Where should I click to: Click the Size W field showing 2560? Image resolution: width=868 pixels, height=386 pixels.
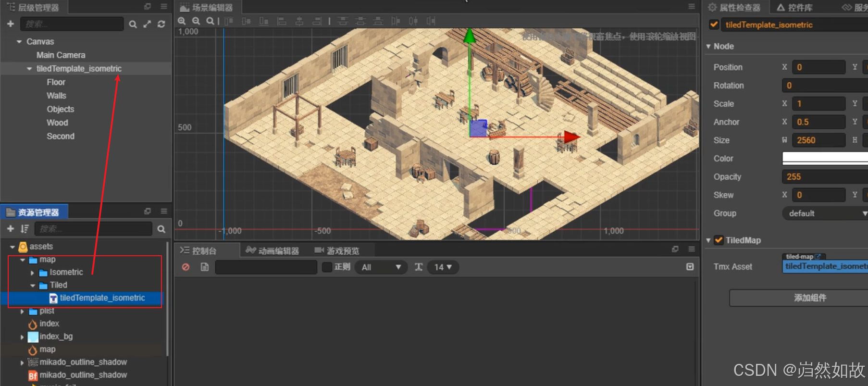[x=819, y=140]
